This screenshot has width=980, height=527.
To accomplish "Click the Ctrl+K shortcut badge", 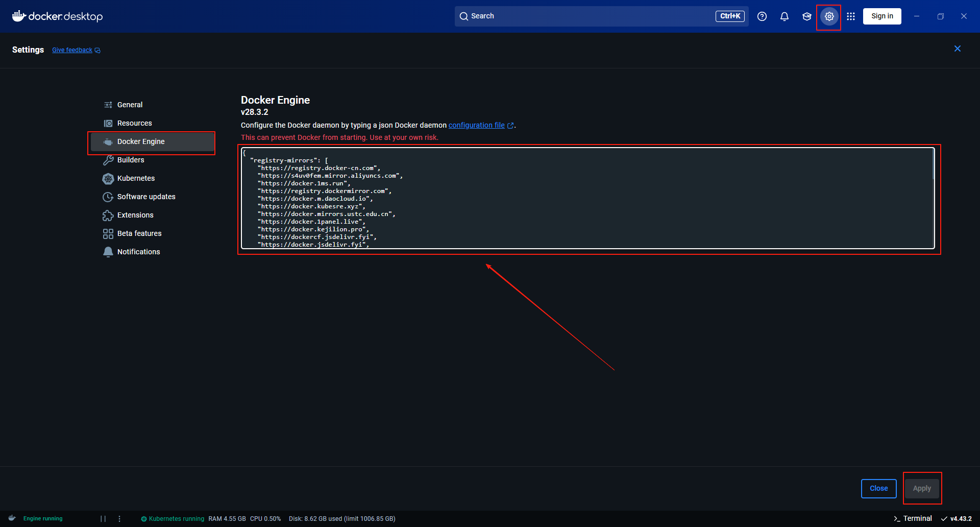I will click(730, 16).
